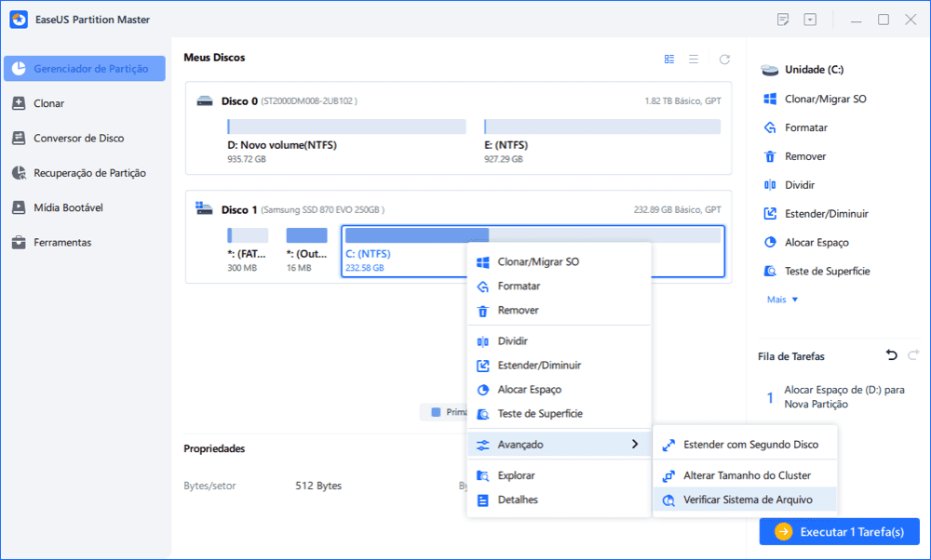Screen dimensions: 931x560
Task: Click the trash icon beside Remover menu
Action: pyautogui.click(x=483, y=311)
